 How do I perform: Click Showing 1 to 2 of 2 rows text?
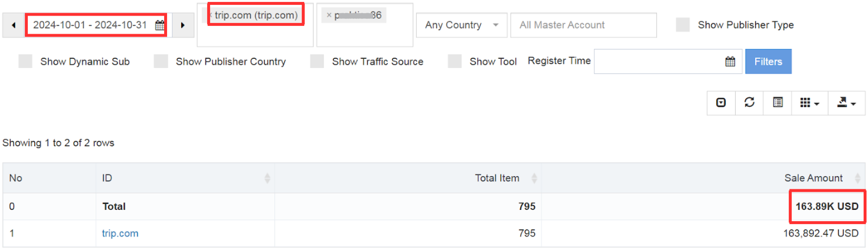coord(58,143)
